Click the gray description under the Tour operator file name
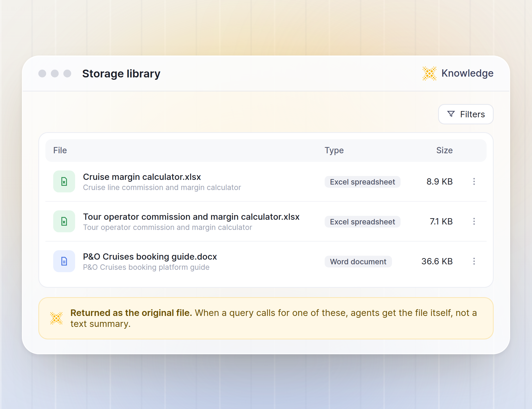The width and height of the screenshot is (532, 409). (x=167, y=227)
